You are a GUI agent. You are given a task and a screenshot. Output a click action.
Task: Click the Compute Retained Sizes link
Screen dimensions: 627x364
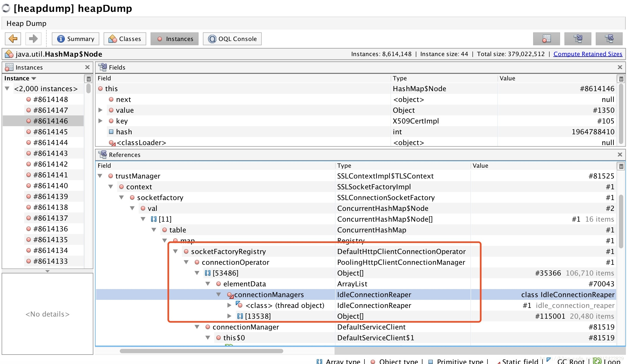(588, 54)
